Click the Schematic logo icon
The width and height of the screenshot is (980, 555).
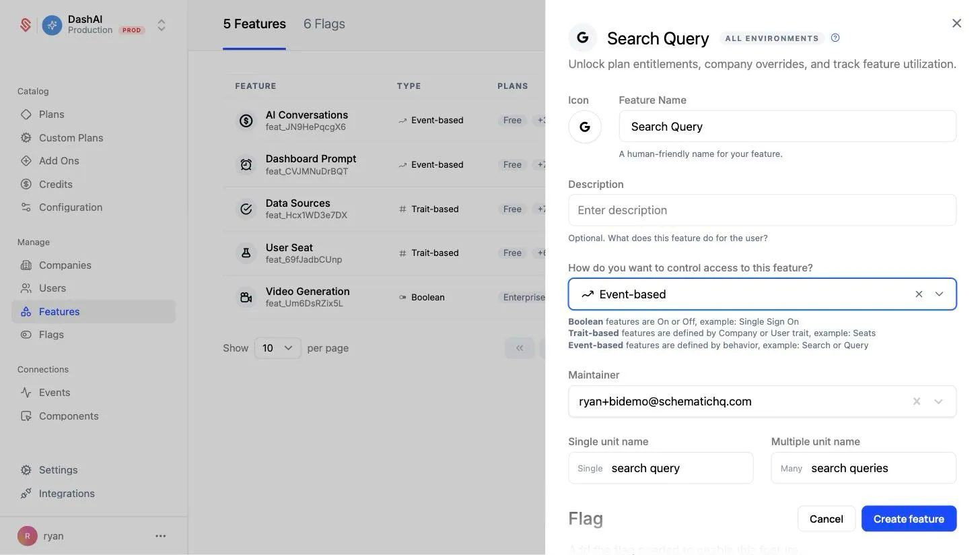pos(26,25)
